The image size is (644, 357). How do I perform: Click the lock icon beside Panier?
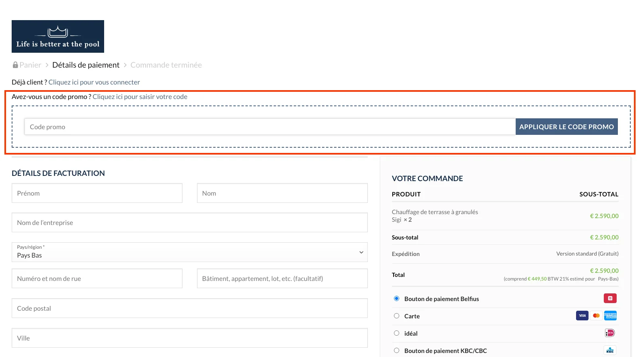tap(15, 65)
